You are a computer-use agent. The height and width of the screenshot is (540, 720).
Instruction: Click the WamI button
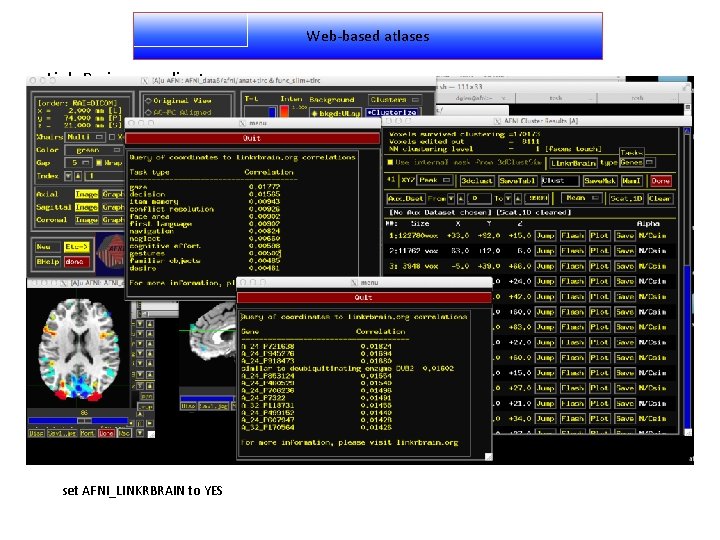pyautogui.click(x=631, y=181)
